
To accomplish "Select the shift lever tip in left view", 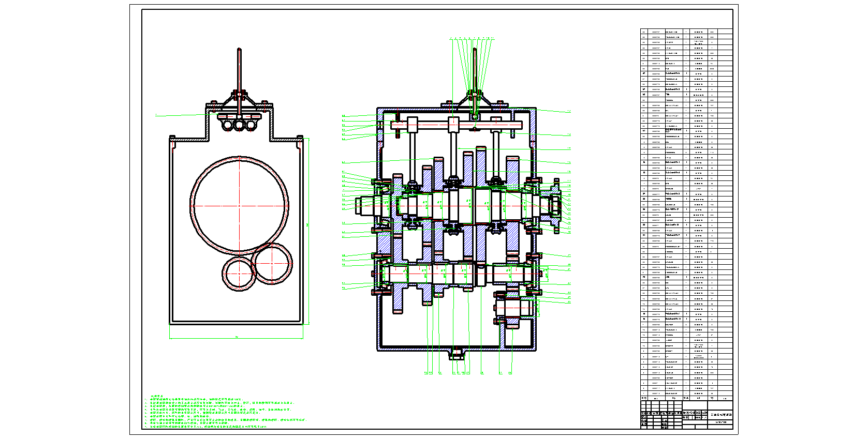I will 239,51.
